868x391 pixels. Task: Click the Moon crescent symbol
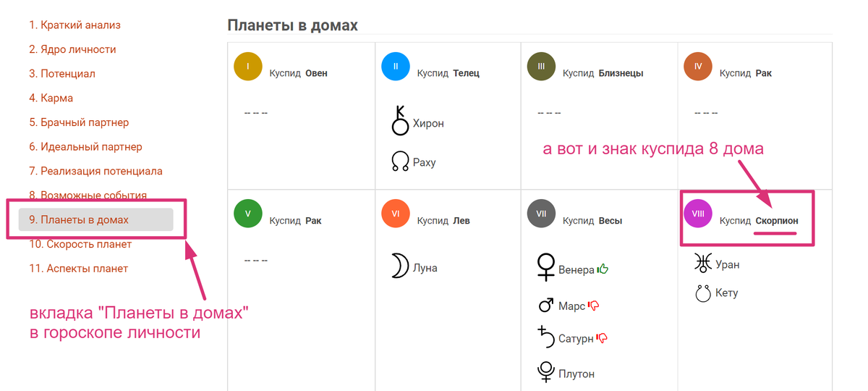[x=400, y=266]
